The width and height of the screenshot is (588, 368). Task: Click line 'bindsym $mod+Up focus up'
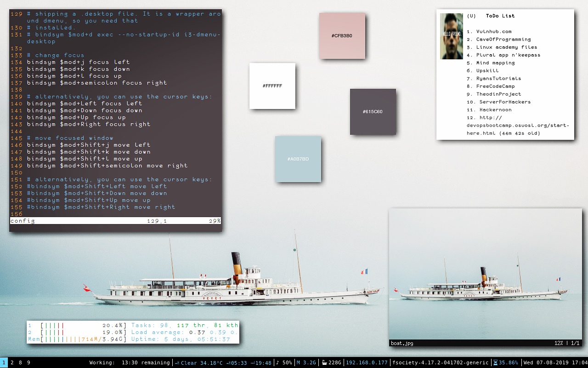point(76,117)
